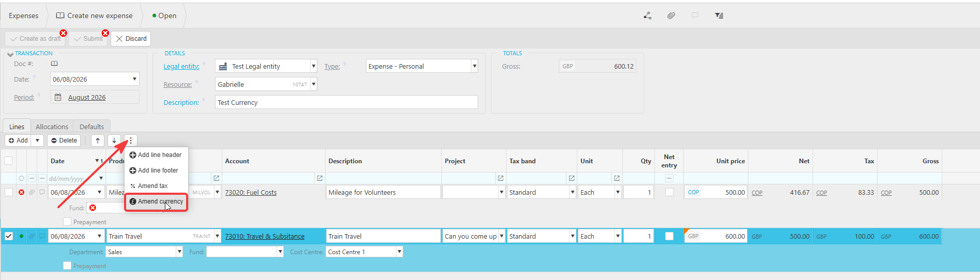Image resolution: width=980 pixels, height=280 pixels.
Task: Click the Delete line button
Action: (x=64, y=141)
